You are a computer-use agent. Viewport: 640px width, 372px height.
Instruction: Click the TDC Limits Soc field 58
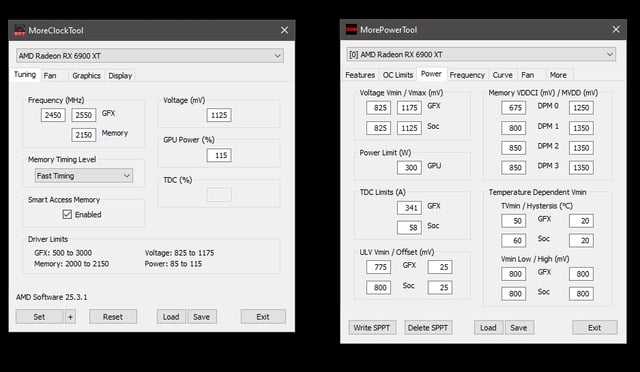[409, 227]
